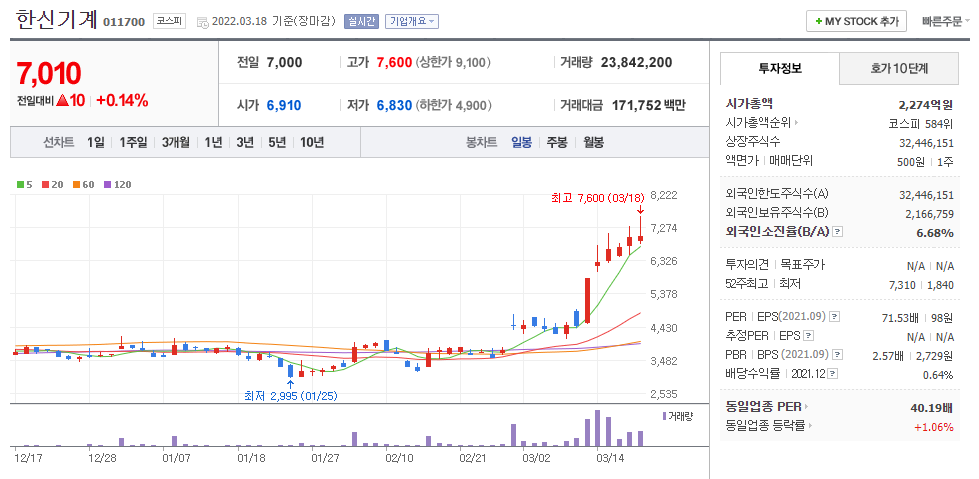This screenshot has height=479, width=979.
Task: Select the 1년 line chart period
Action: coord(213,142)
